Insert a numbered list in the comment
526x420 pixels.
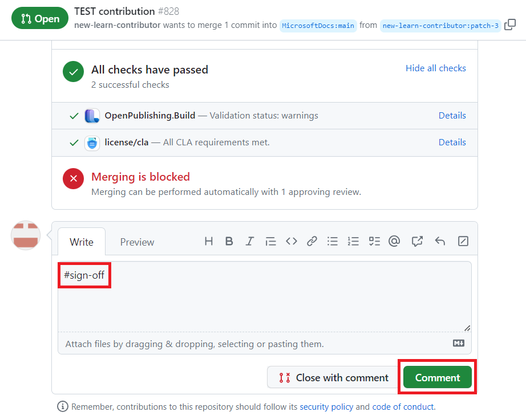pos(353,241)
